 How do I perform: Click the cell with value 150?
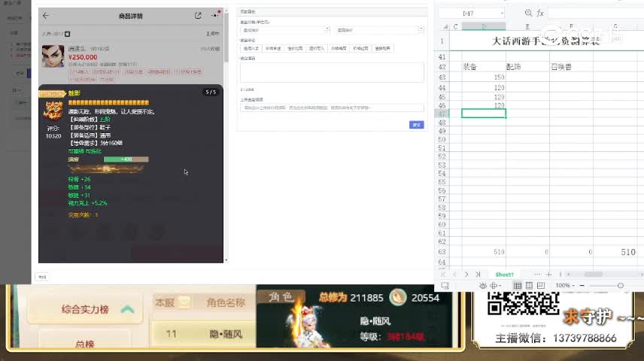click(484, 77)
